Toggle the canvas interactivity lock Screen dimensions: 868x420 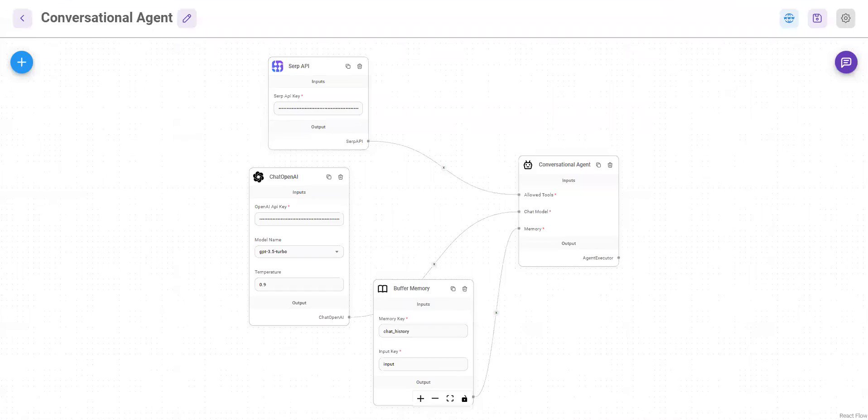pyautogui.click(x=464, y=398)
